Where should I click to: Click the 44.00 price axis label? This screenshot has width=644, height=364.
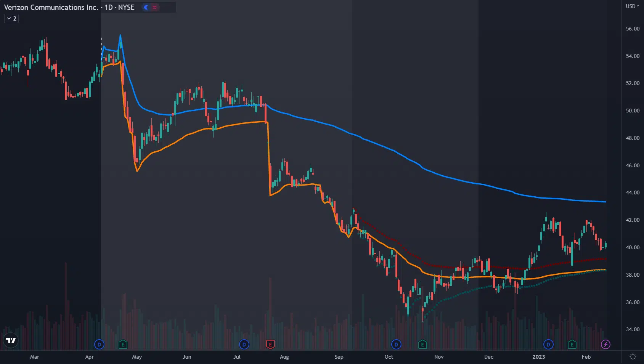click(x=633, y=192)
